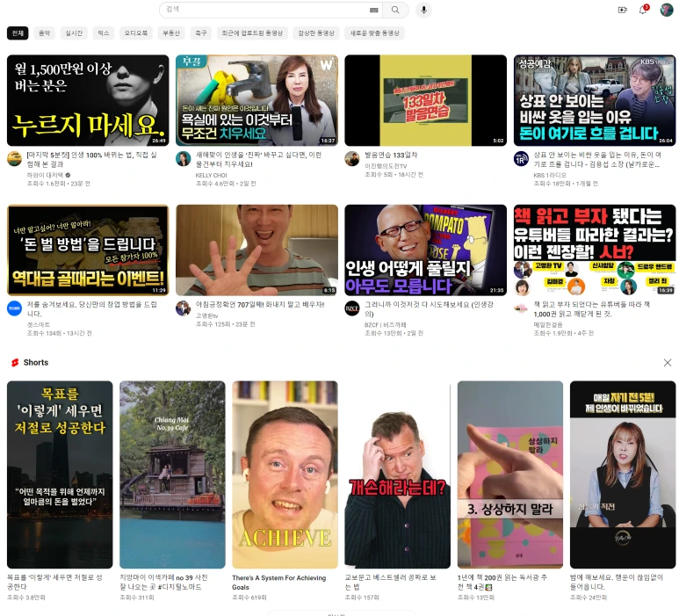Viewport: 679px width, 616px height.
Task: Click the Shorts logo icon
Action: pyautogui.click(x=15, y=363)
